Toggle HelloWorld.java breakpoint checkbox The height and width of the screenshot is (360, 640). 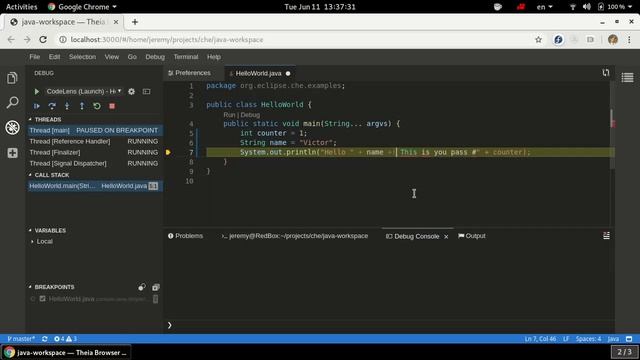(42, 299)
